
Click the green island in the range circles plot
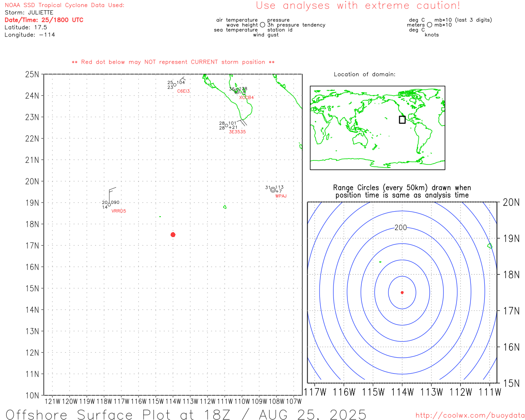point(490,246)
